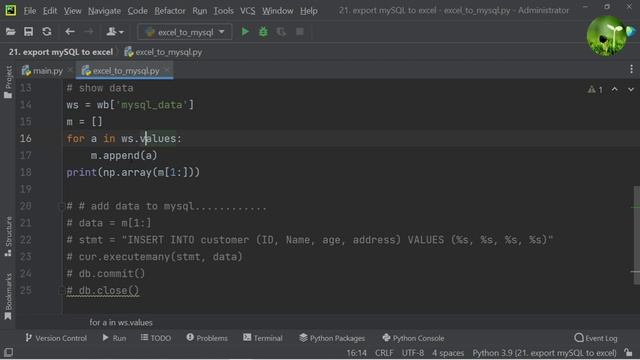
Task: Click the print statement on line 18
Action: tap(133, 172)
